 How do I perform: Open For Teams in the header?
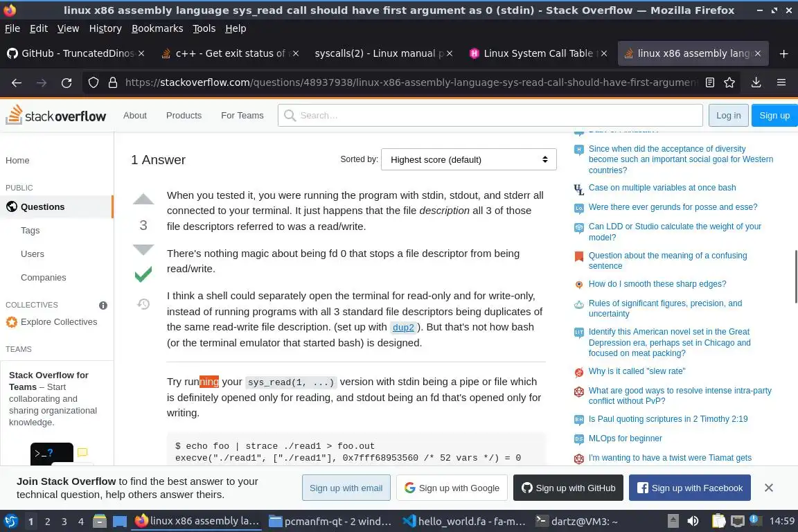242,116
